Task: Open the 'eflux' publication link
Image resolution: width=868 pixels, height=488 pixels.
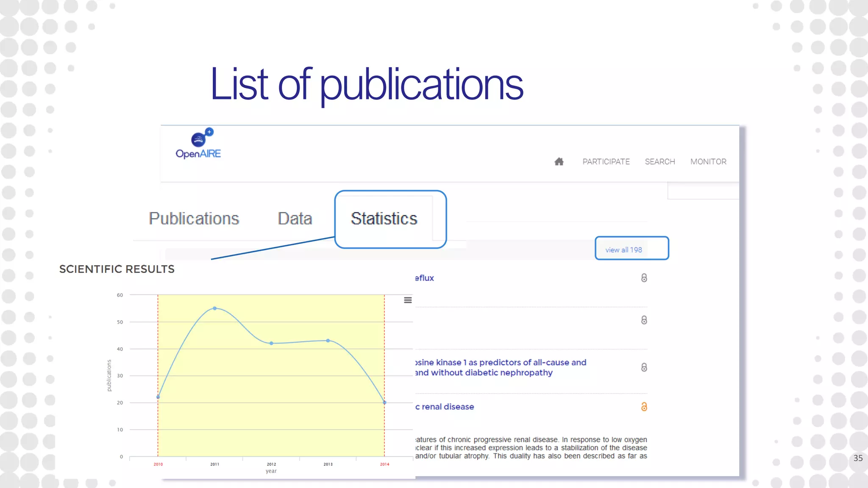Action: click(424, 278)
